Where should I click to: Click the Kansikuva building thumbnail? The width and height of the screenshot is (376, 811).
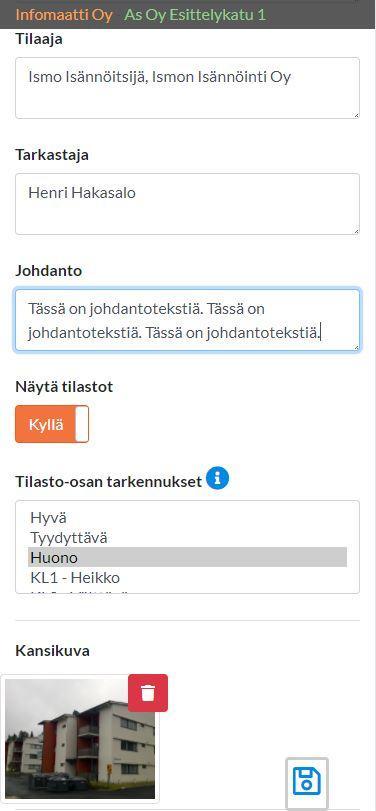(x=80, y=740)
